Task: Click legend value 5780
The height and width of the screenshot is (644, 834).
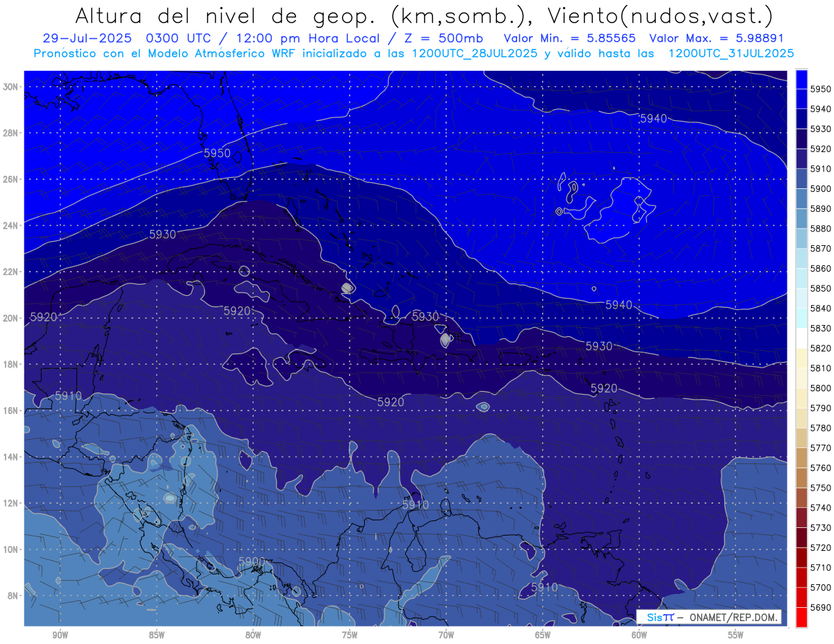Action: pyautogui.click(x=821, y=428)
